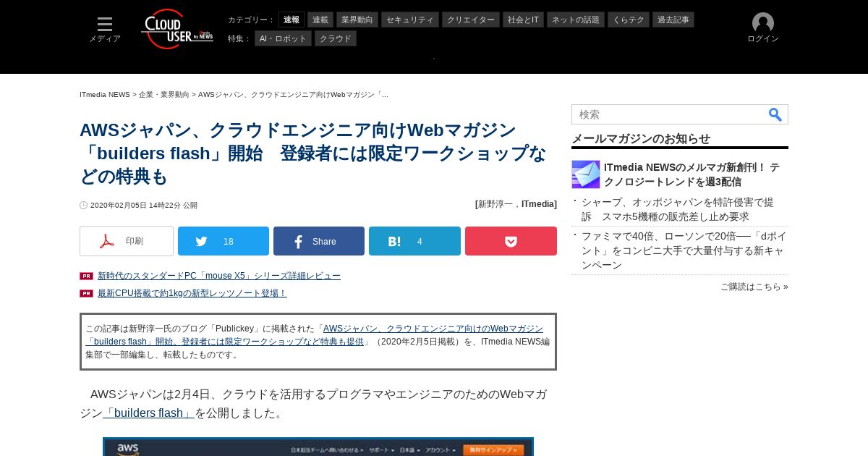Screen dimensions: 868x456
Task: Select the 連載 category tab
Action: click(320, 20)
